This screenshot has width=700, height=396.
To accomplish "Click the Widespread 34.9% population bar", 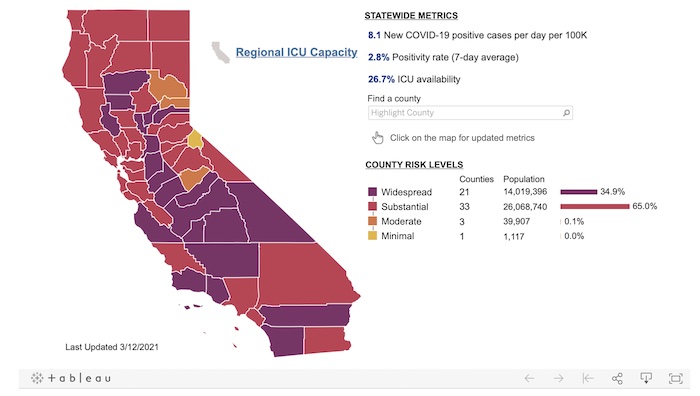I will tap(579, 192).
